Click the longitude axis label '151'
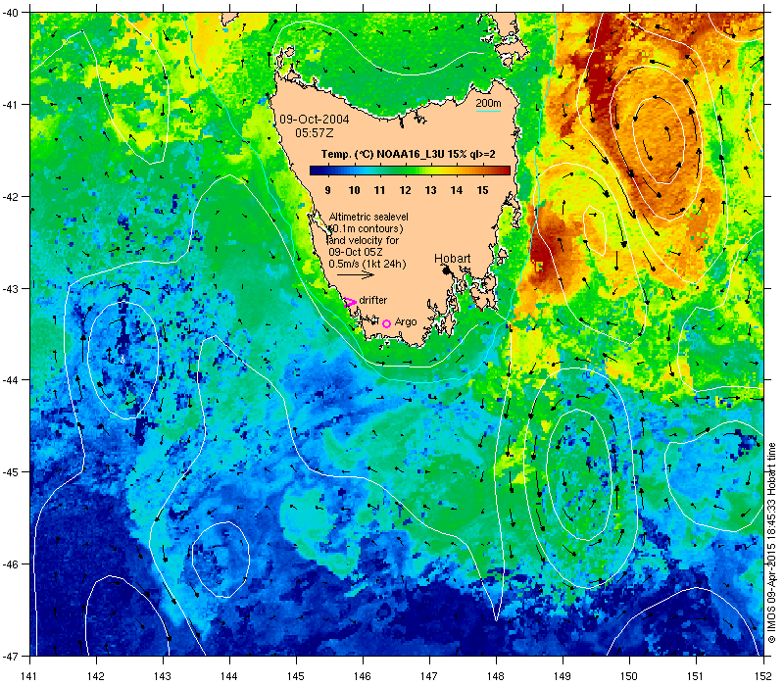The width and height of the screenshot is (784, 686). pos(696,676)
